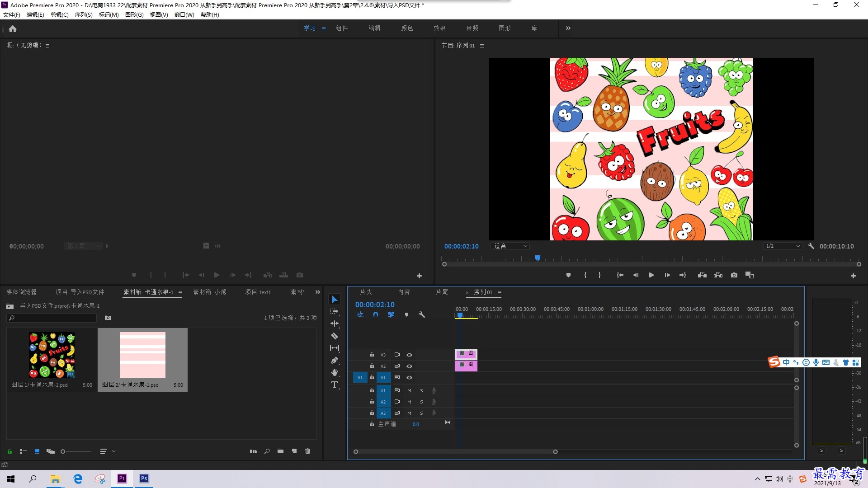Select the Hand tool

pos(335,372)
